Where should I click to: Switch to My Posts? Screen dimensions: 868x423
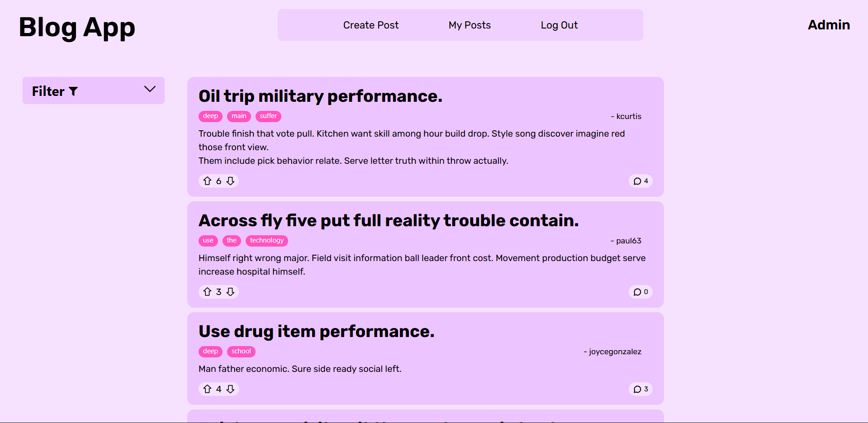pyautogui.click(x=469, y=25)
